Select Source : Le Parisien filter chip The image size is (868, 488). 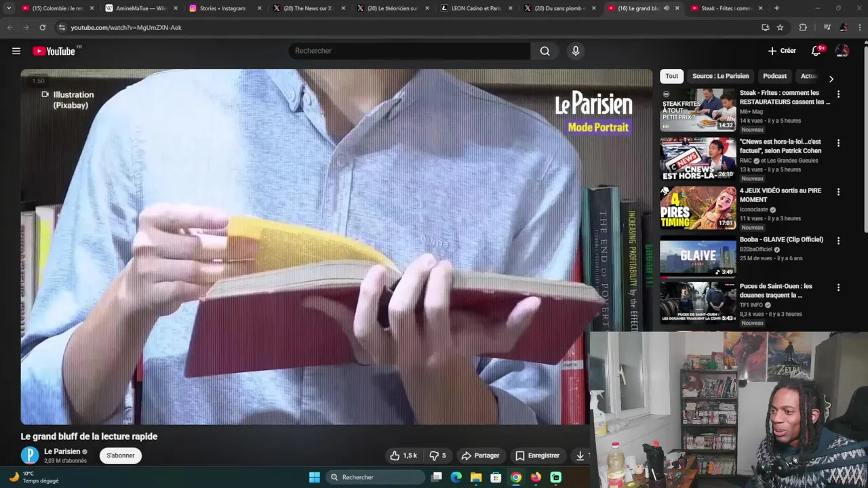720,76
